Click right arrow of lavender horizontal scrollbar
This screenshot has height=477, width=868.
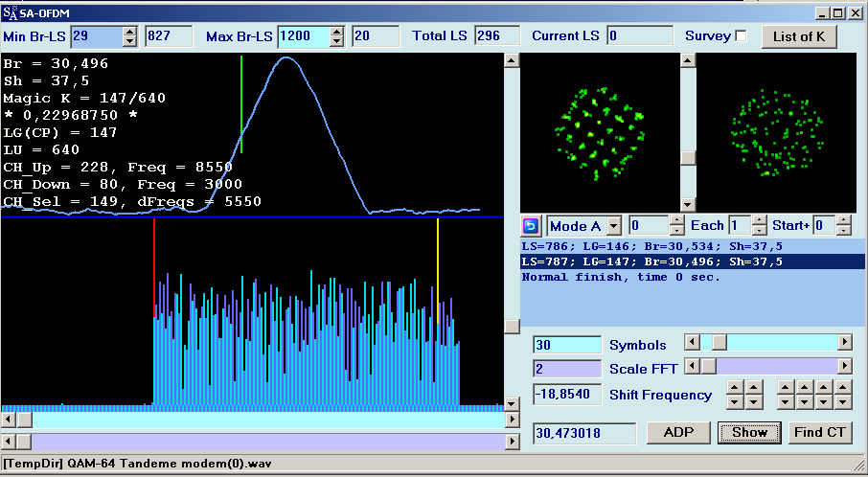click(x=513, y=442)
